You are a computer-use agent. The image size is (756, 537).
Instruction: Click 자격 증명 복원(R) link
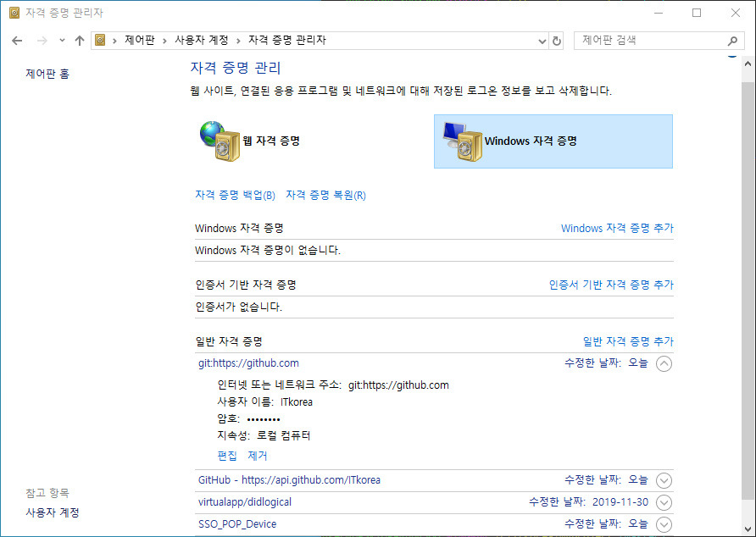tap(326, 195)
